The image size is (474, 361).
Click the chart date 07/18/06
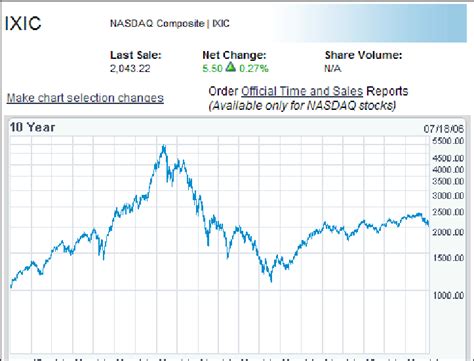444,129
